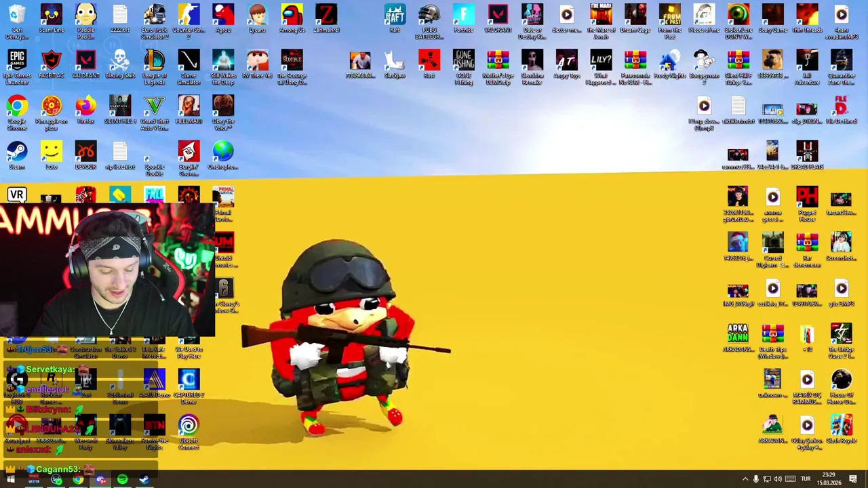Launch the Steam desktop shortcut
The height and width of the screenshot is (488, 868).
tap(17, 155)
